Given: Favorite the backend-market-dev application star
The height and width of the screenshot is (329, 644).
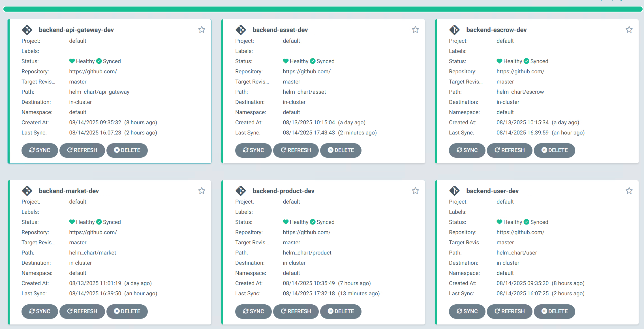Looking at the screenshot, I should pos(202,191).
